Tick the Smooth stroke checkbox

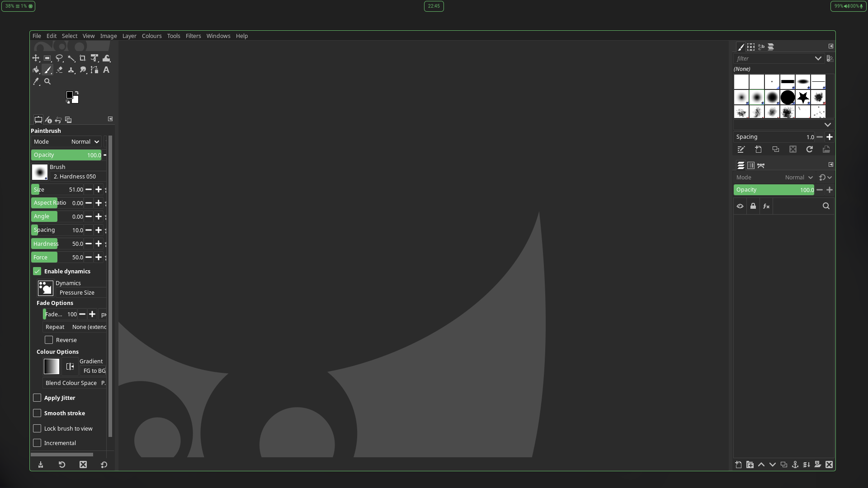tap(37, 413)
